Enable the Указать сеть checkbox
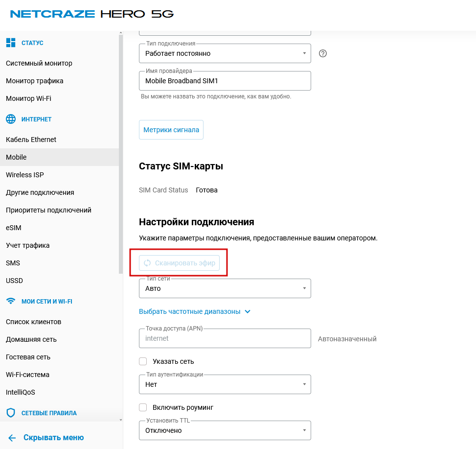This screenshot has height=449, width=476. tap(143, 361)
